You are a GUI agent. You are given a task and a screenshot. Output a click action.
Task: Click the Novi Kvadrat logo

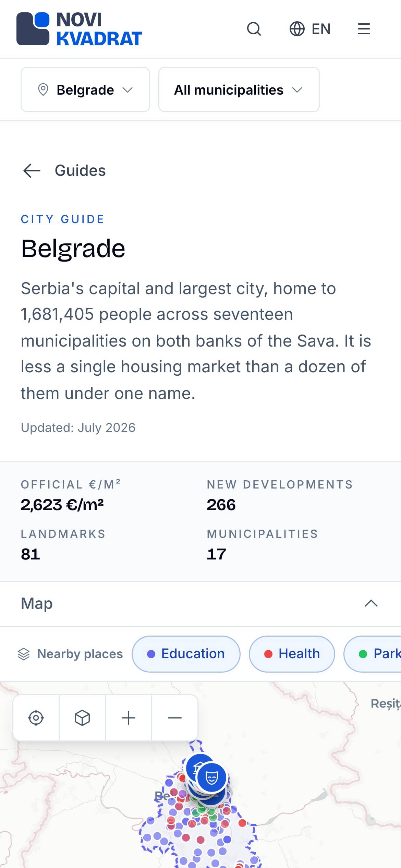tap(79, 29)
